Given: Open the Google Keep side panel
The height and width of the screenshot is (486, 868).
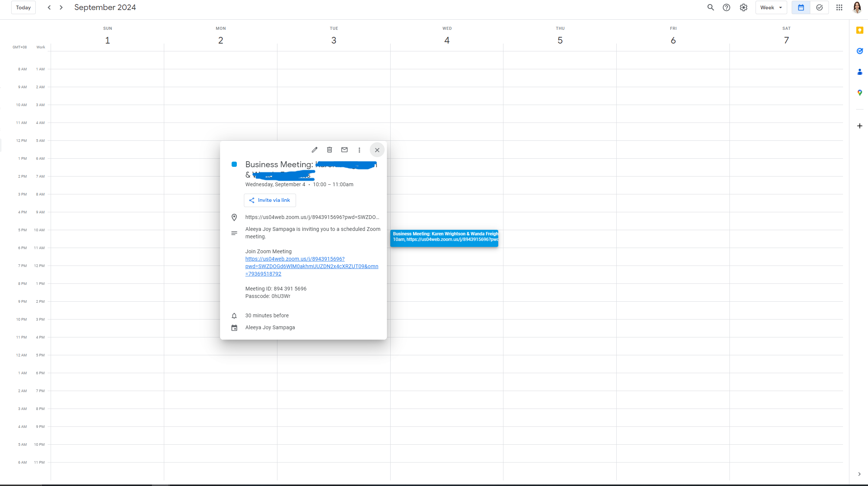Looking at the screenshot, I should pyautogui.click(x=860, y=30).
